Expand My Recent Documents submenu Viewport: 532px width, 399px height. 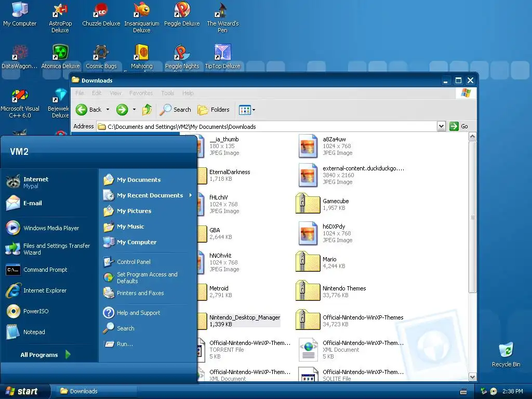click(x=147, y=195)
